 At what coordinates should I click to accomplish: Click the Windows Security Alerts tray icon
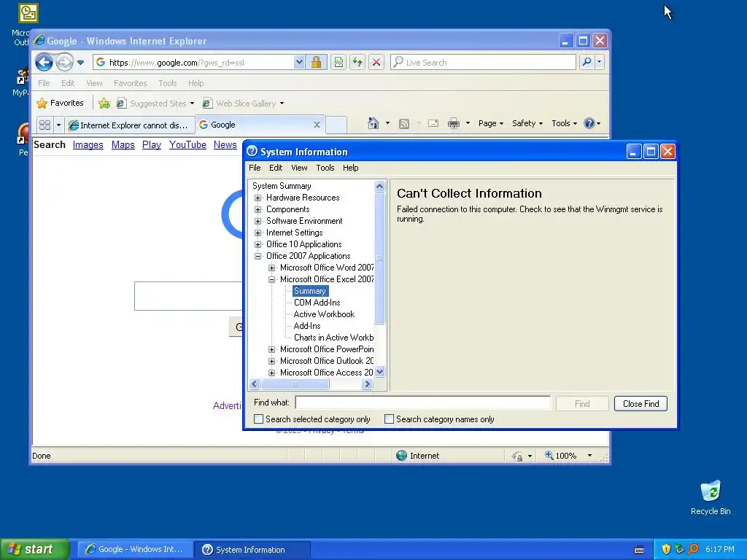[666, 549]
